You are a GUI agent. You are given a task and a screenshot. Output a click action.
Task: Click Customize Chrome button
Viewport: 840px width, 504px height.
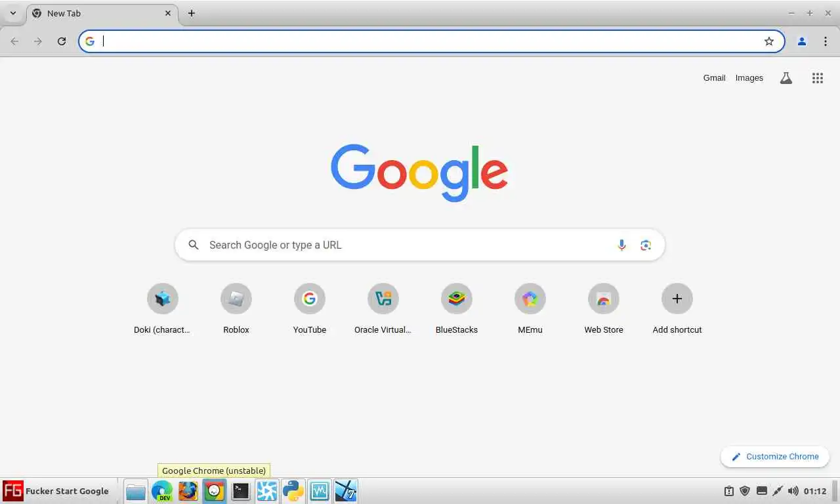click(x=774, y=457)
